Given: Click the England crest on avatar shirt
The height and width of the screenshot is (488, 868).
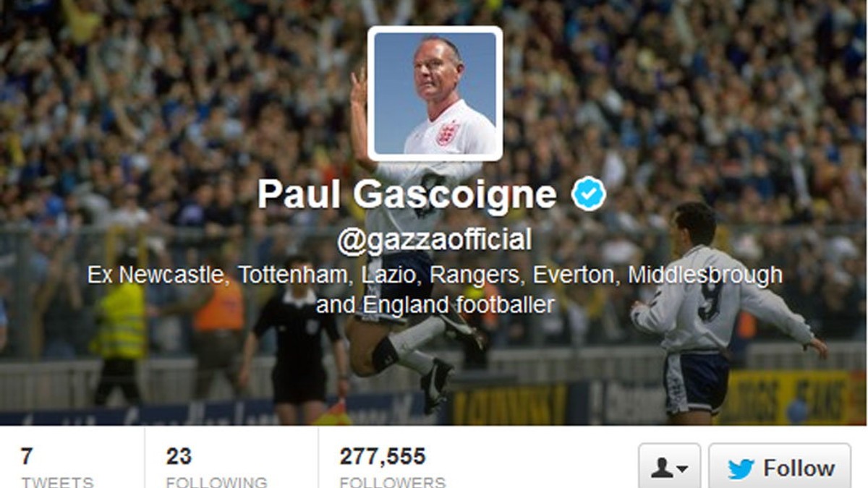Looking at the screenshot, I should [x=448, y=133].
